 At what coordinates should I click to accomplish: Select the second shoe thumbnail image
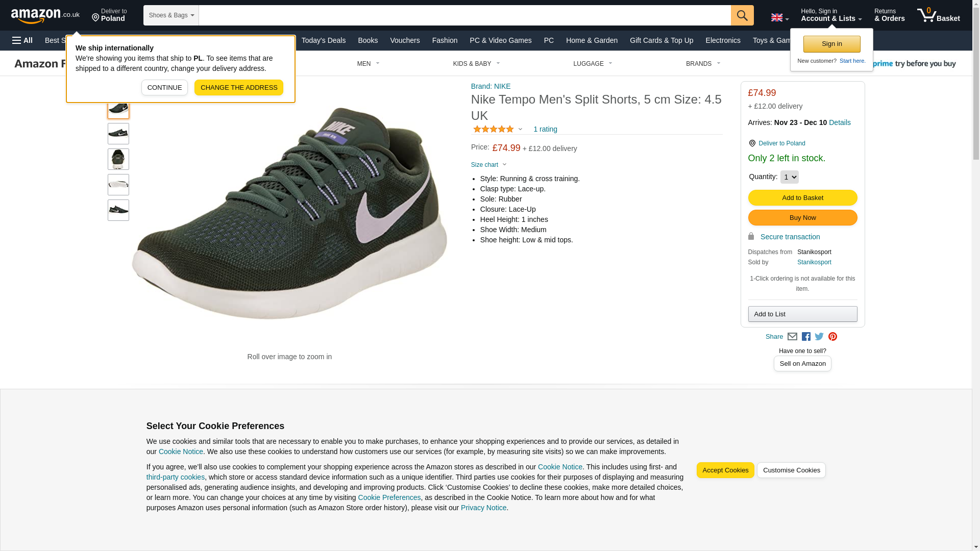(118, 134)
